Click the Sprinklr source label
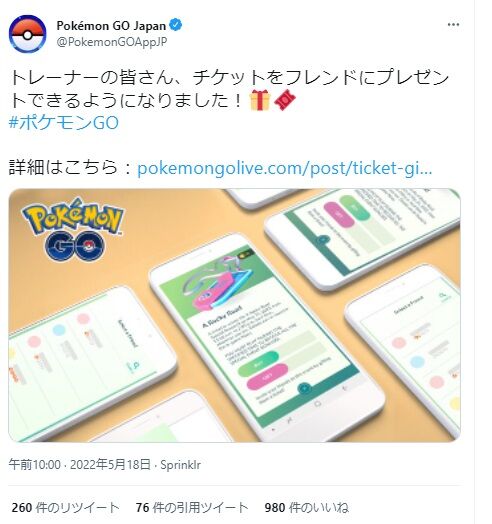The width and height of the screenshot is (492, 524). (x=180, y=465)
